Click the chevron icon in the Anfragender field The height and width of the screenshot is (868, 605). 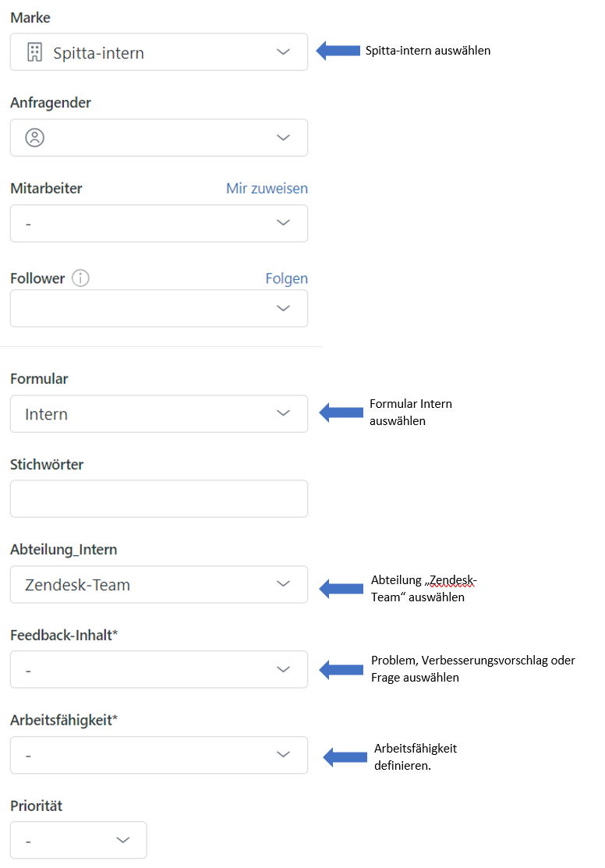[283, 137]
